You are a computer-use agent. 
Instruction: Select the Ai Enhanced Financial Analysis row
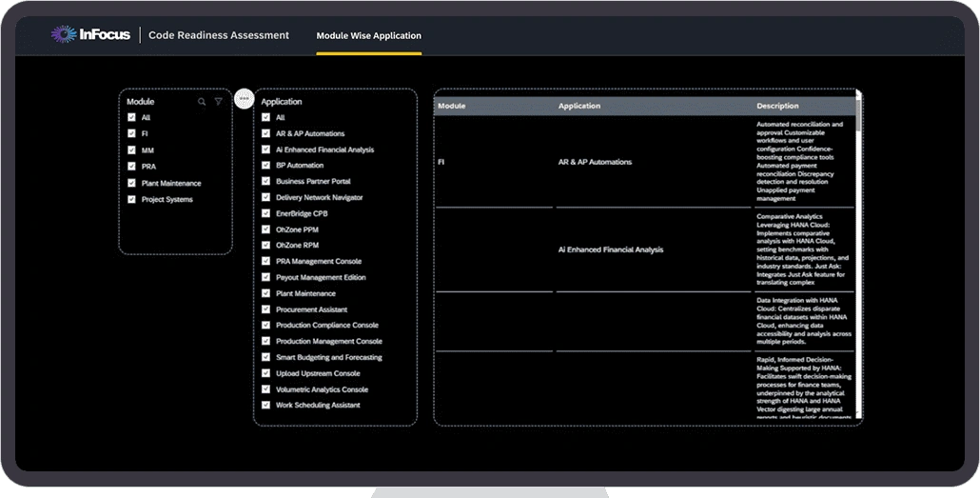(610, 249)
